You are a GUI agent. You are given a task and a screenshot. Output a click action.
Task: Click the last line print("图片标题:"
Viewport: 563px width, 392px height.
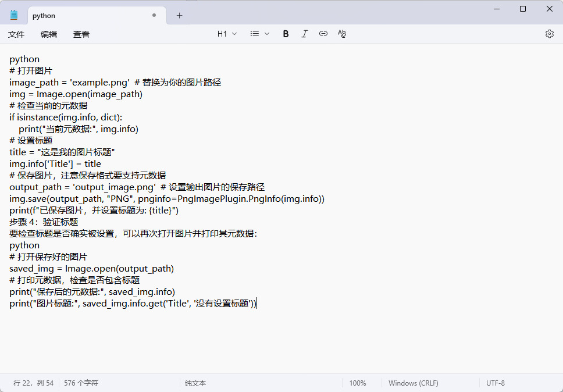coord(133,304)
